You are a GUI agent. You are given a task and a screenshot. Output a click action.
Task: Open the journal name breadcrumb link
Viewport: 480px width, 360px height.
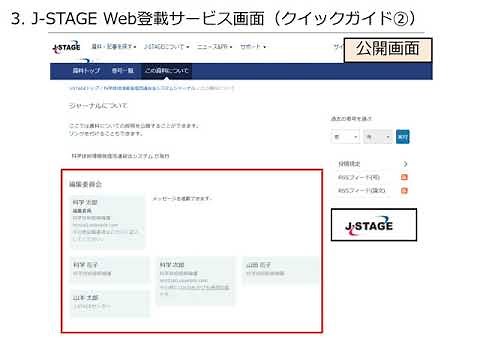click(x=149, y=88)
